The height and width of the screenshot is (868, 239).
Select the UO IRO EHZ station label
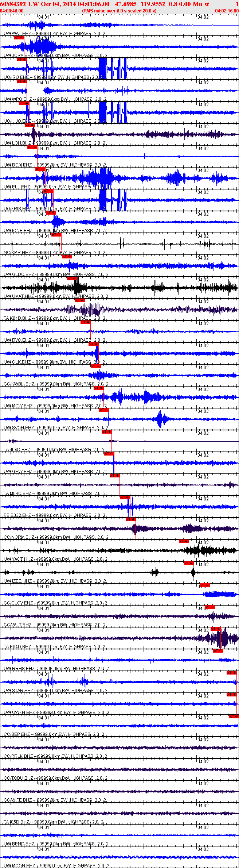(54, 77)
